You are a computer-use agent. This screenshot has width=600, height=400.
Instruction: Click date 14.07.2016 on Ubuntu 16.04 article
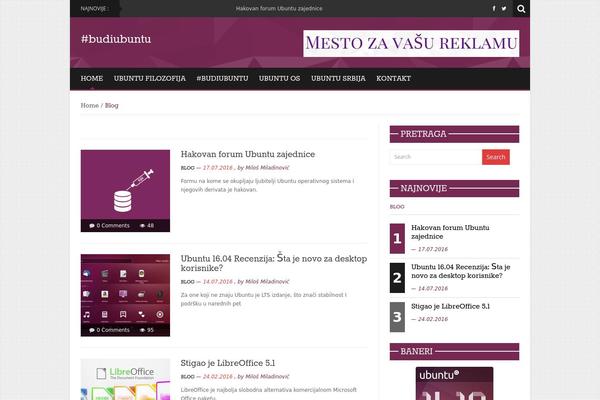tap(217, 282)
